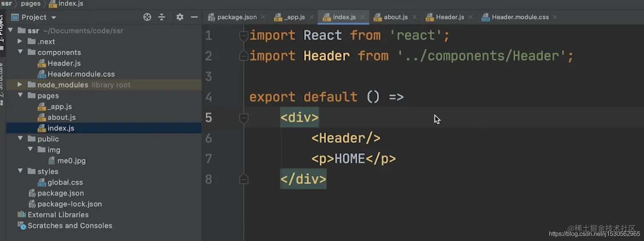Collapse the public folder

(20, 139)
